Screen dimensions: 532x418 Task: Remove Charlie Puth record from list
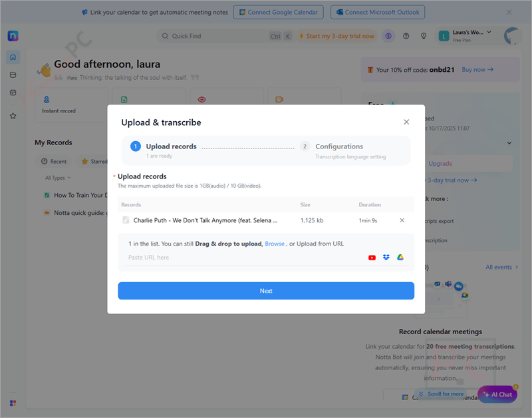[402, 220]
